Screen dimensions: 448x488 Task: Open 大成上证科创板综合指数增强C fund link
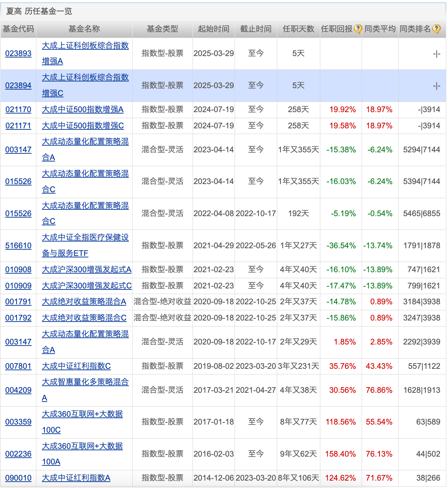pyautogui.click(x=85, y=86)
